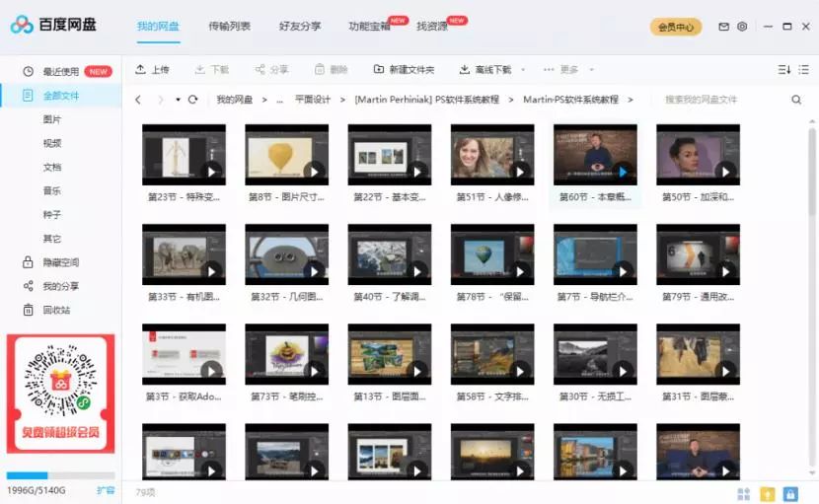Open the 第8节 hot air balloon thumbnail

(x=287, y=155)
